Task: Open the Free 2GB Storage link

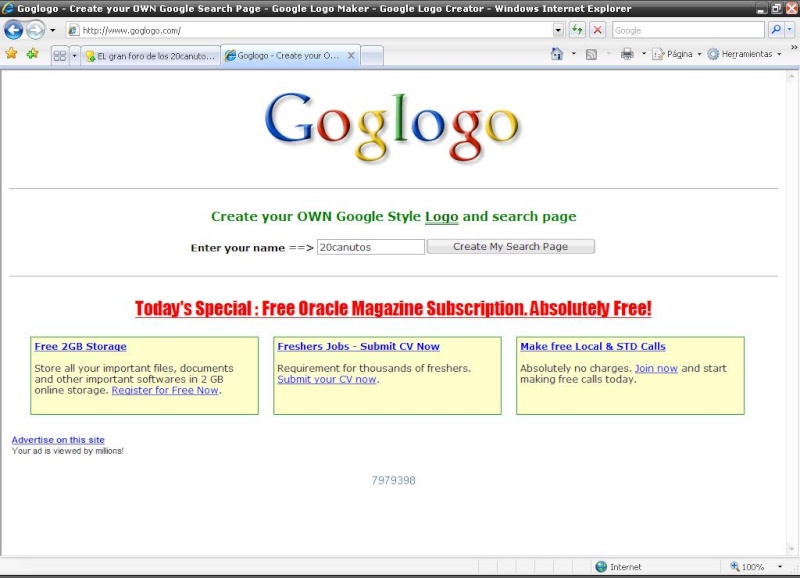Action: [81, 346]
